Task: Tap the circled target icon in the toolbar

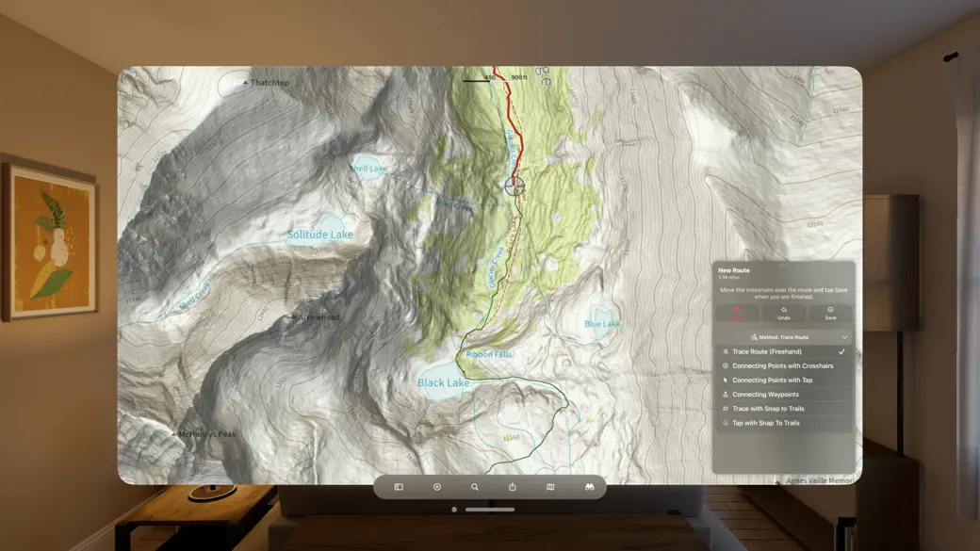Action: tap(436, 487)
